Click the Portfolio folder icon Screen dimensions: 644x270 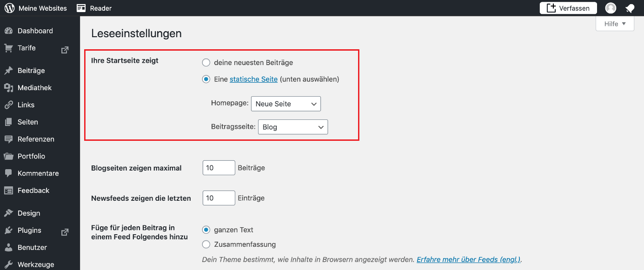pyautogui.click(x=8, y=157)
